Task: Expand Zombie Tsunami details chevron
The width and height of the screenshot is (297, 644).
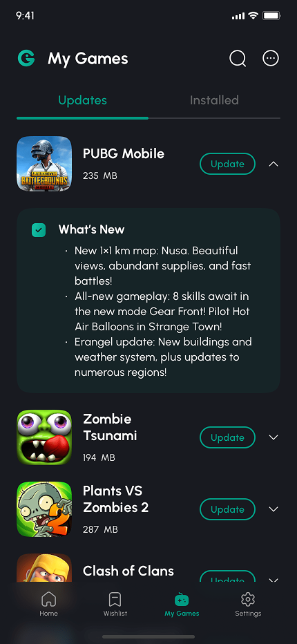Action: [x=274, y=437]
